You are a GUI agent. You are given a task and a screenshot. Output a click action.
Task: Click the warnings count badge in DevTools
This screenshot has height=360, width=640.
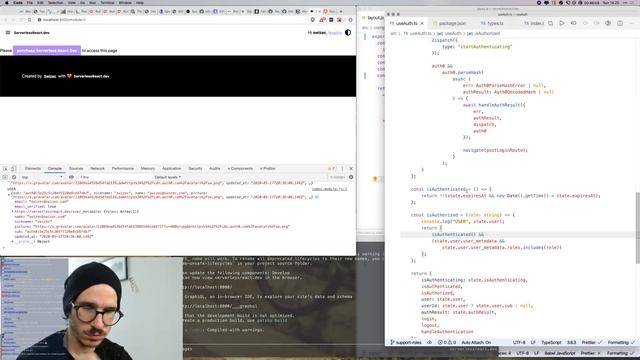[x=331, y=169]
